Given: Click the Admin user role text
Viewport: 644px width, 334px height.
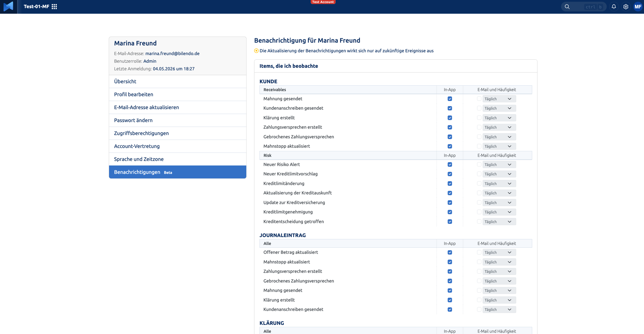Looking at the screenshot, I should (150, 61).
